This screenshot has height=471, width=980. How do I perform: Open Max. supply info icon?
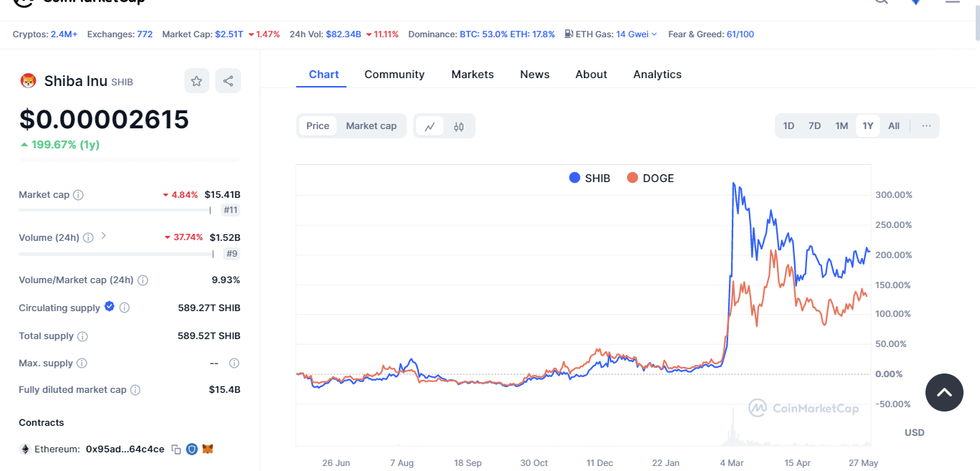[x=82, y=363]
